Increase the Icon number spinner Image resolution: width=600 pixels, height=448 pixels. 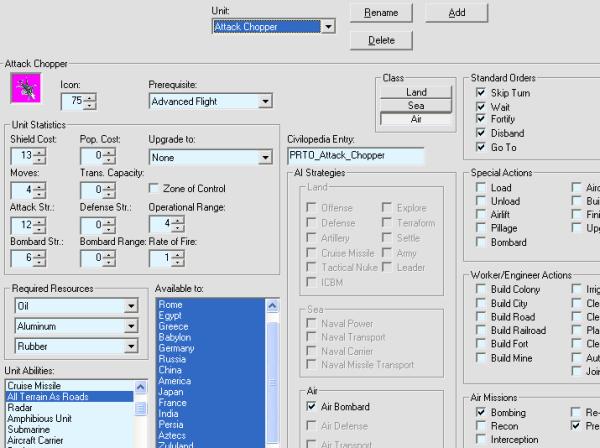pos(91,96)
